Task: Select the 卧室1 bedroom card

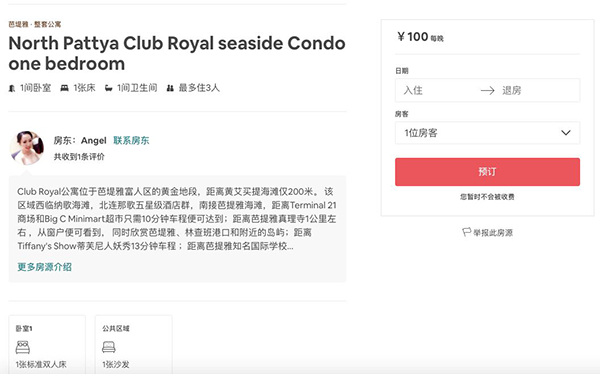Action: pos(47,345)
